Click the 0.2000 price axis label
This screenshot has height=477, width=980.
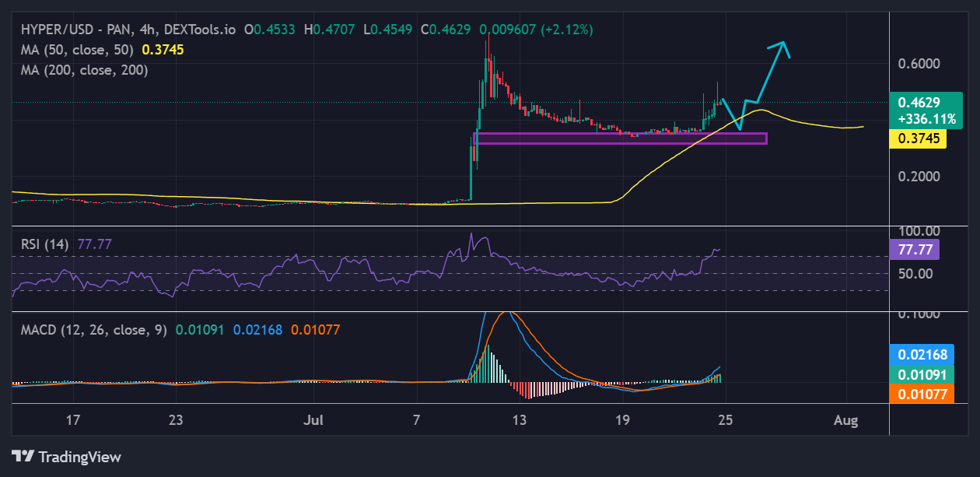[919, 176]
